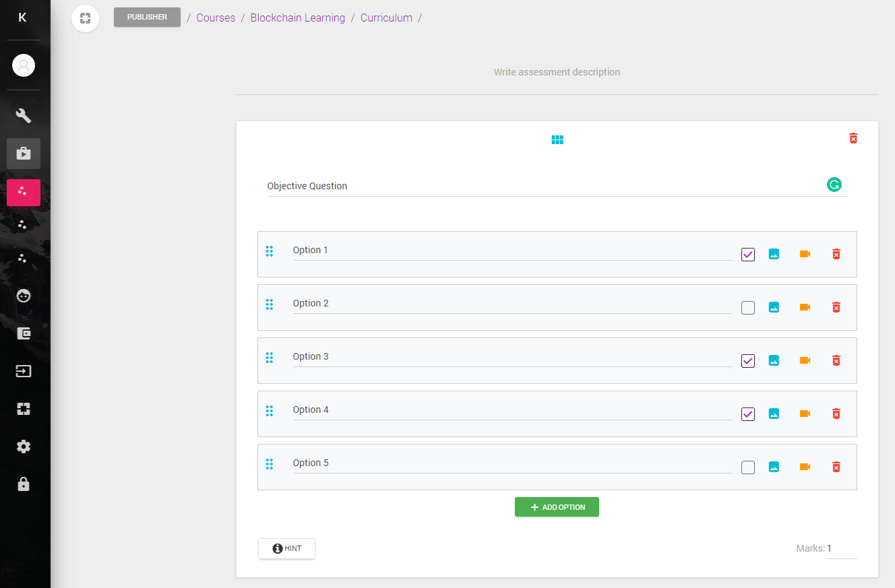The width and height of the screenshot is (895, 588).
Task: Delete Option 1 with its trash icon
Action: 836,254
